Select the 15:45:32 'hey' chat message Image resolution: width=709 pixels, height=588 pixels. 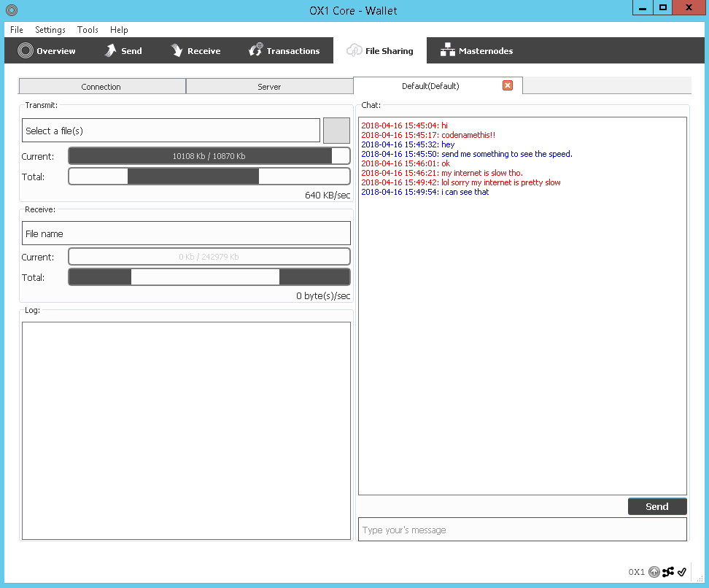point(408,144)
